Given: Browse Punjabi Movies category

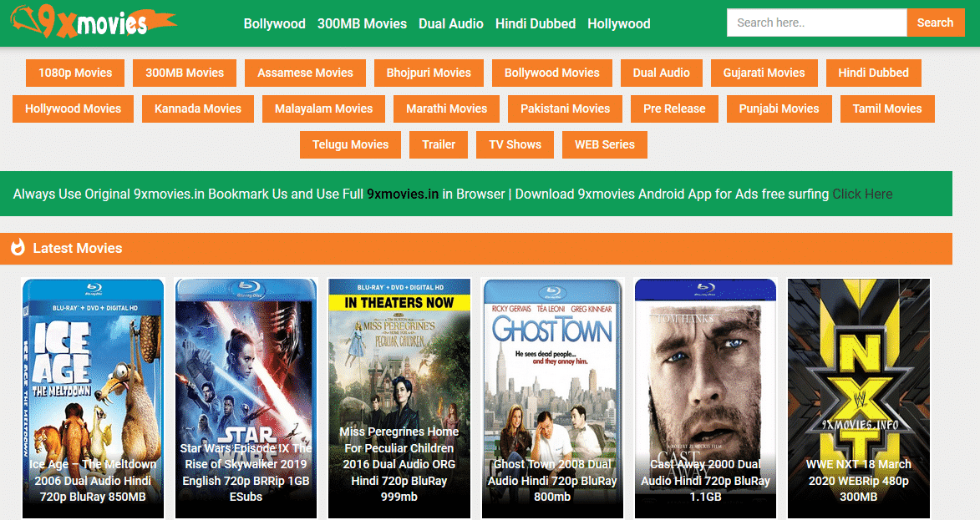Looking at the screenshot, I should [779, 109].
